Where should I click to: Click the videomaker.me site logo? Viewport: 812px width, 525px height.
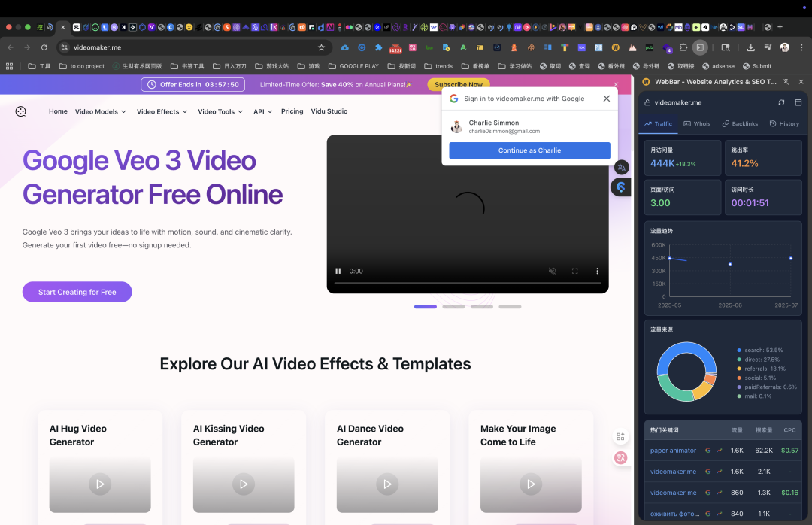point(21,111)
